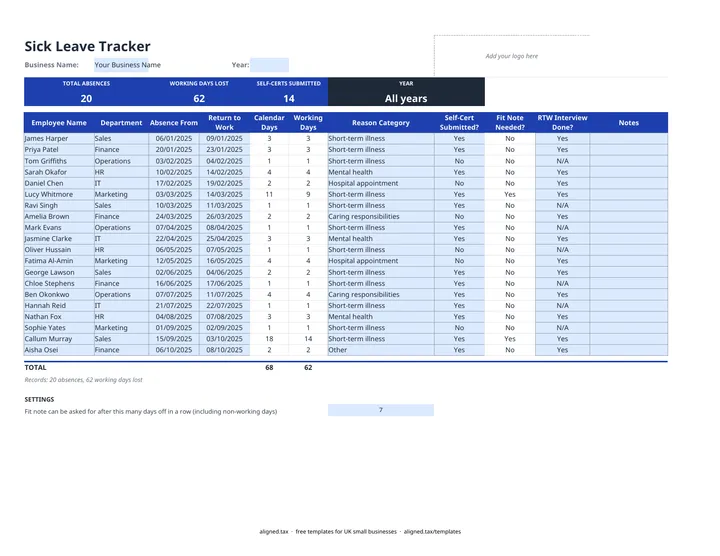Click the Total Absences value 20

(86, 99)
